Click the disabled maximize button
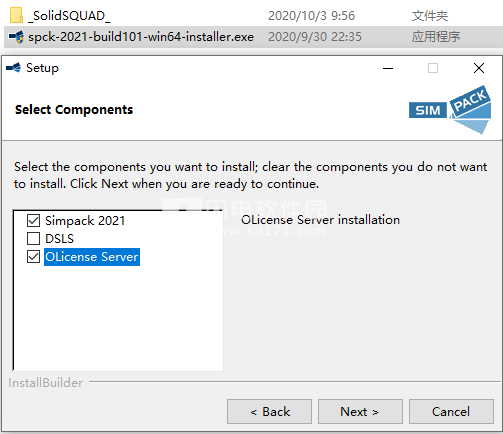 [x=433, y=68]
